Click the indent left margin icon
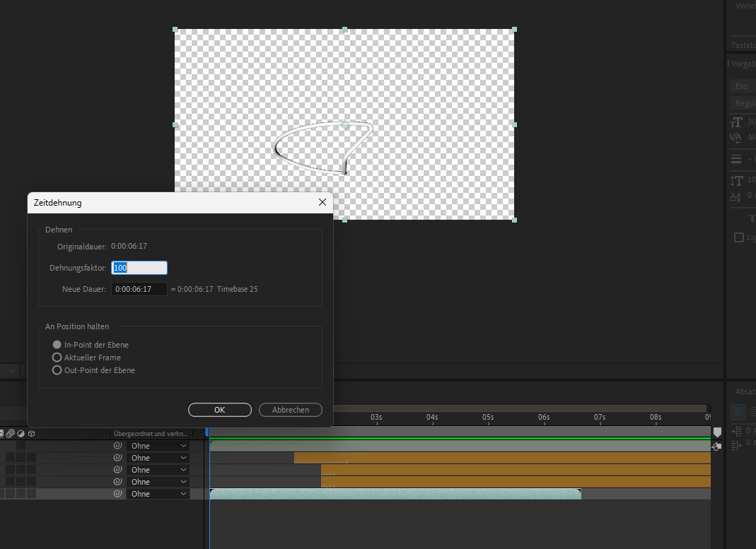This screenshot has height=549, width=756. 737,432
